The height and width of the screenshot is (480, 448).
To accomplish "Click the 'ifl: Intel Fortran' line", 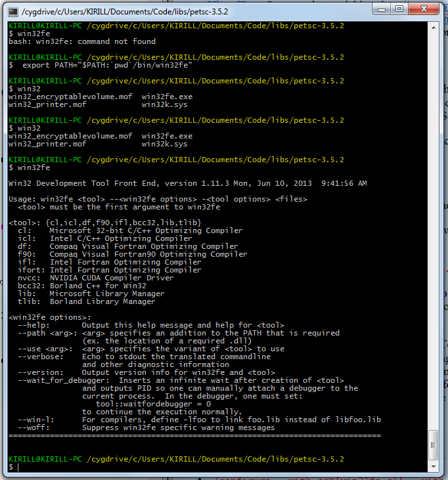I will tap(109, 262).
